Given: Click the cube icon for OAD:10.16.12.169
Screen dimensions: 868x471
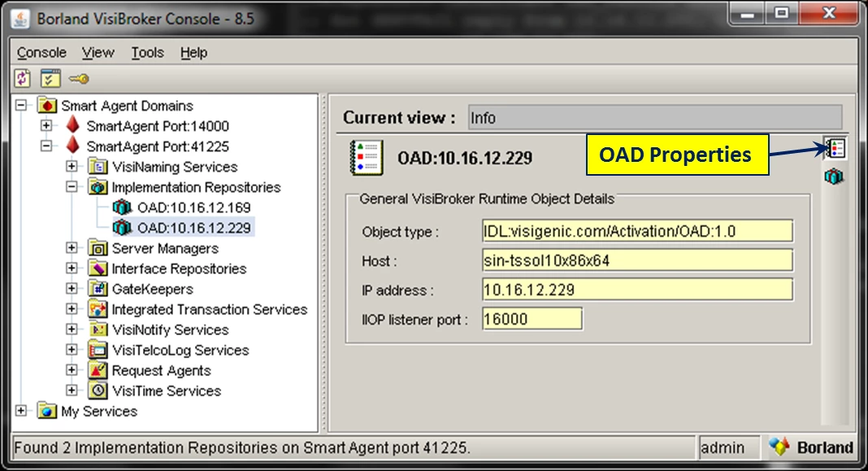Looking at the screenshot, I should [122, 207].
